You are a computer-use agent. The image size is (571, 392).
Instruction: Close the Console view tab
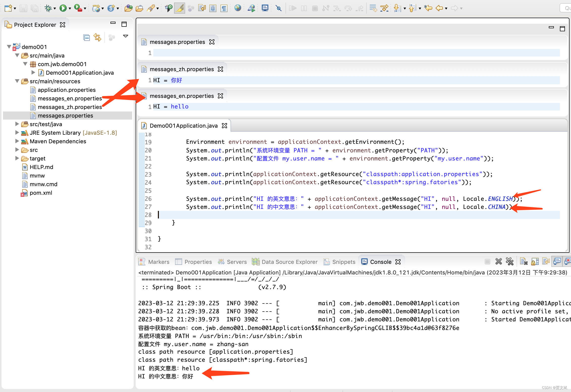(x=398, y=262)
